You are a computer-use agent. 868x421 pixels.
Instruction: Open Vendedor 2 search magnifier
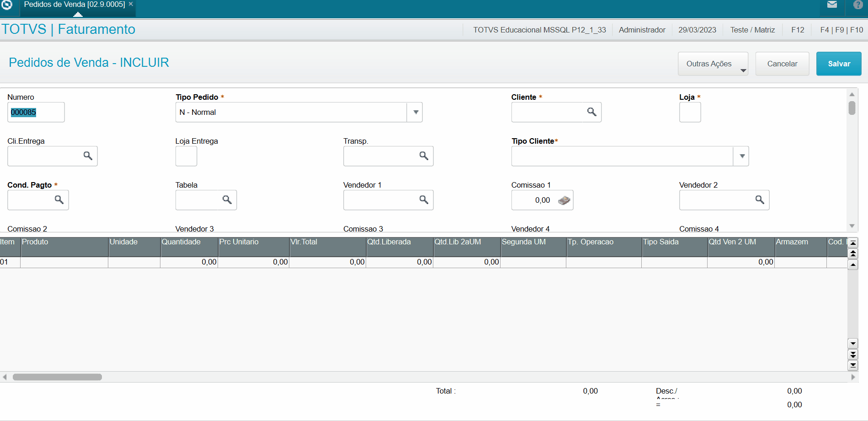pyautogui.click(x=760, y=200)
